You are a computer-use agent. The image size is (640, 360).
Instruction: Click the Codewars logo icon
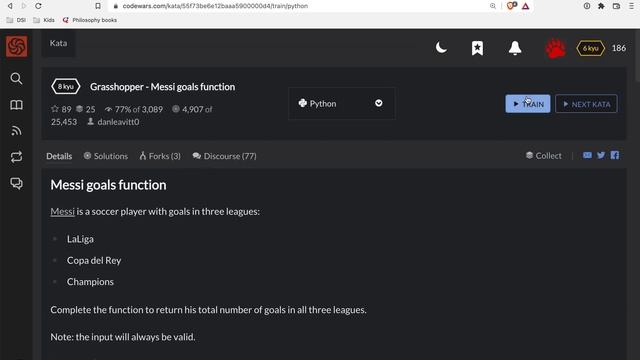[17, 46]
